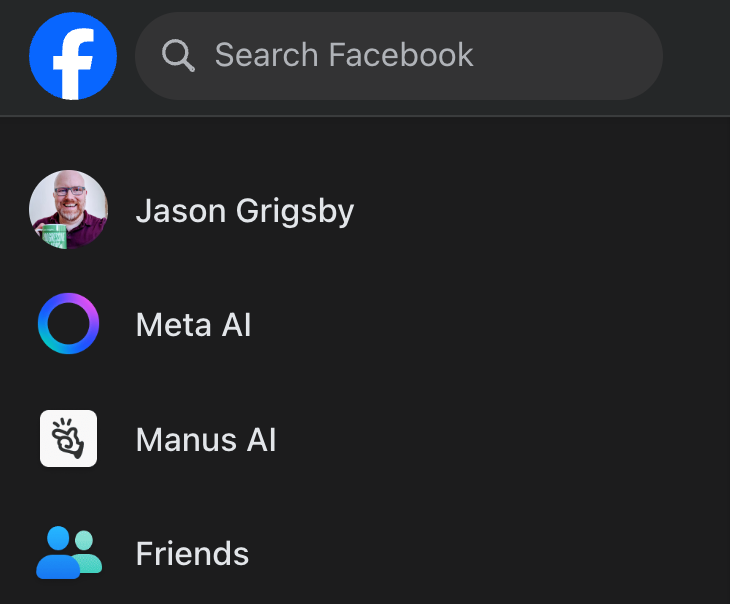Select the Meta AI text label
730x604 pixels.
coord(193,325)
